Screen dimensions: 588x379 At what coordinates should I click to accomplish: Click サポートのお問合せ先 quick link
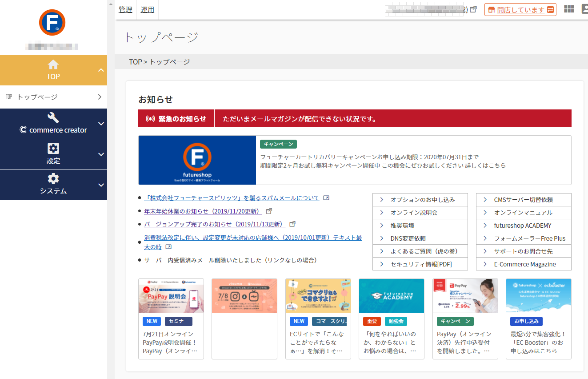click(524, 251)
